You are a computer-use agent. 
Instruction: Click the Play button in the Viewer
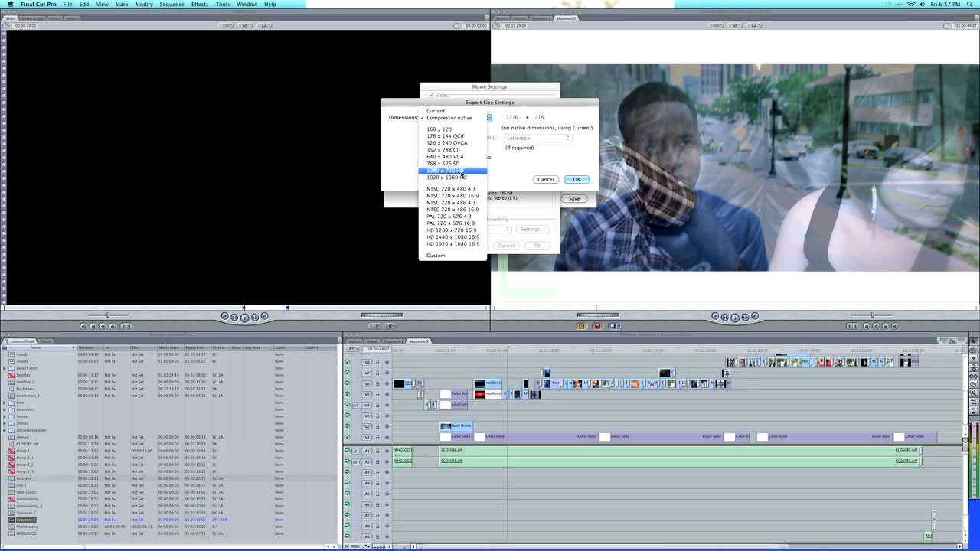click(x=244, y=317)
